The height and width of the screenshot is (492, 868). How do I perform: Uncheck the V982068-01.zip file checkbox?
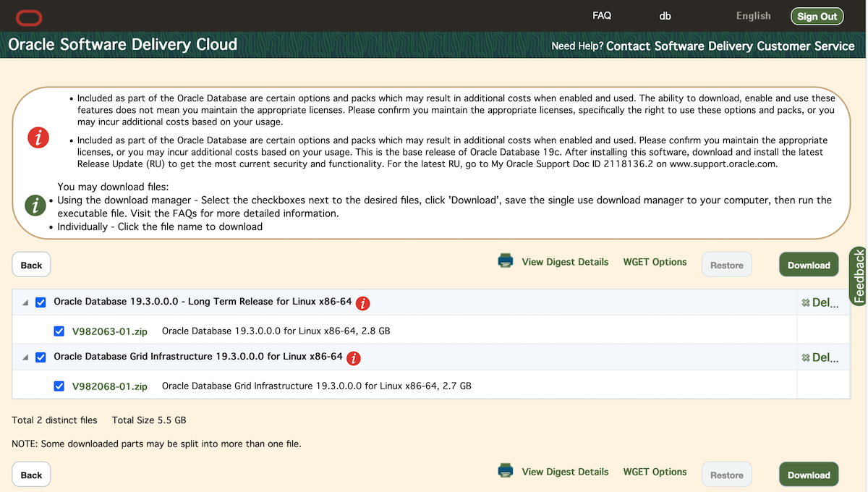point(59,386)
